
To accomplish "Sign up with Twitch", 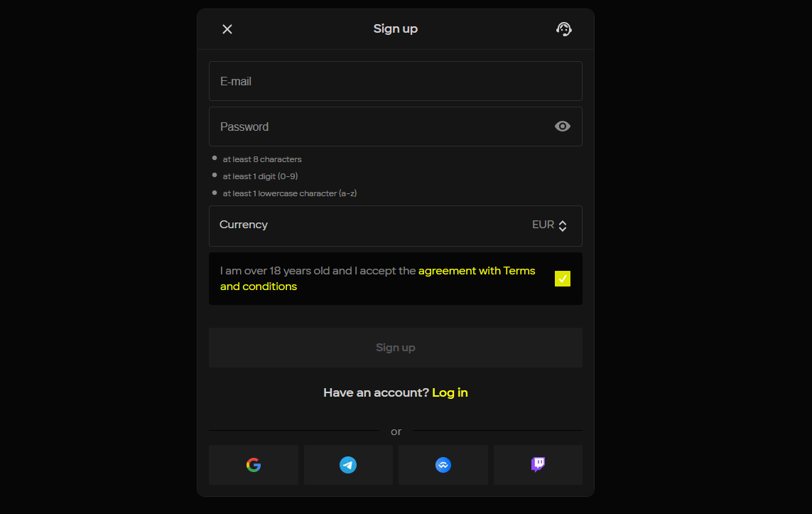I will click(x=538, y=465).
